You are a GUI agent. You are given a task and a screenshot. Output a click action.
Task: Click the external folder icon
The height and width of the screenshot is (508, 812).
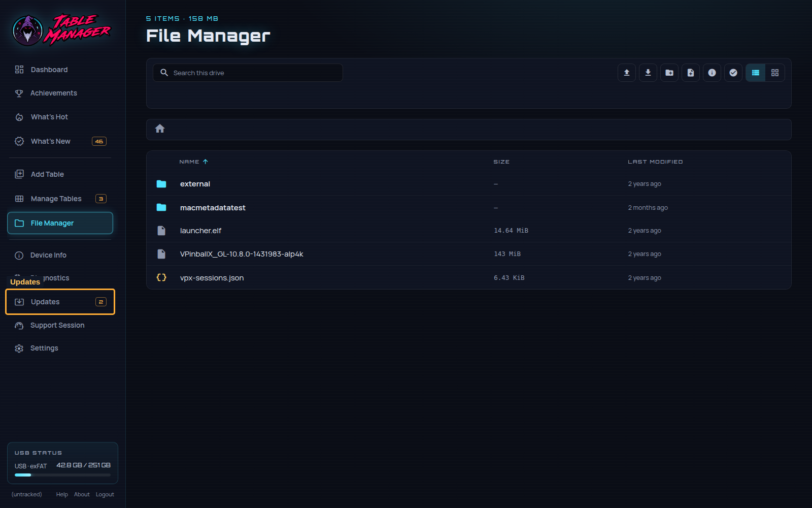pos(161,184)
